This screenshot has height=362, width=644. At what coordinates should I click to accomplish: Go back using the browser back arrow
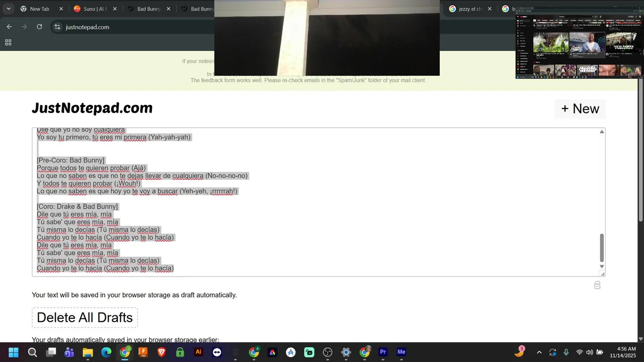9,27
